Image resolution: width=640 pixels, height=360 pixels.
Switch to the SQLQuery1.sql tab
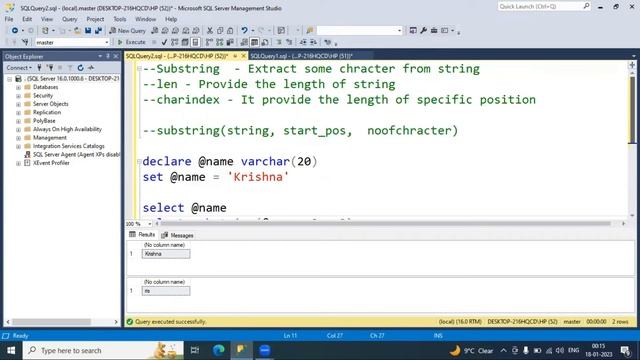tap(302, 56)
